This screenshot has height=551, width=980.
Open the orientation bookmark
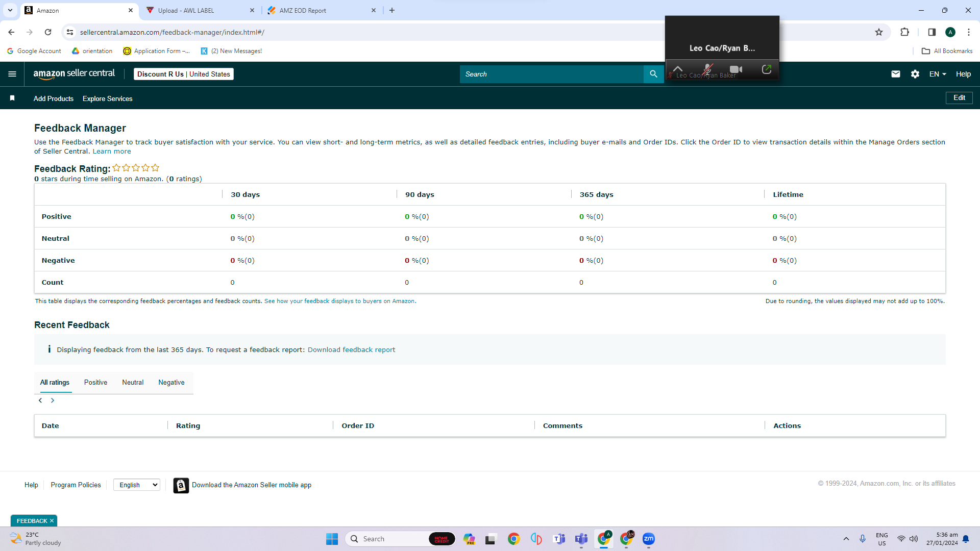(x=92, y=51)
